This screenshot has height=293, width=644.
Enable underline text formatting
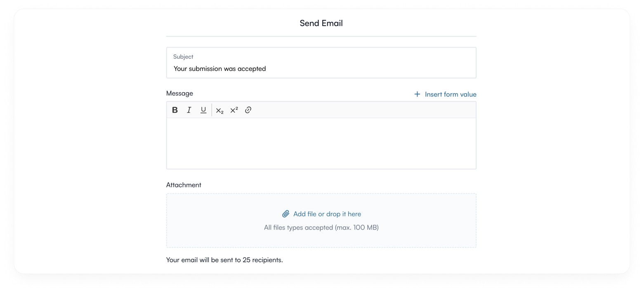coord(203,110)
